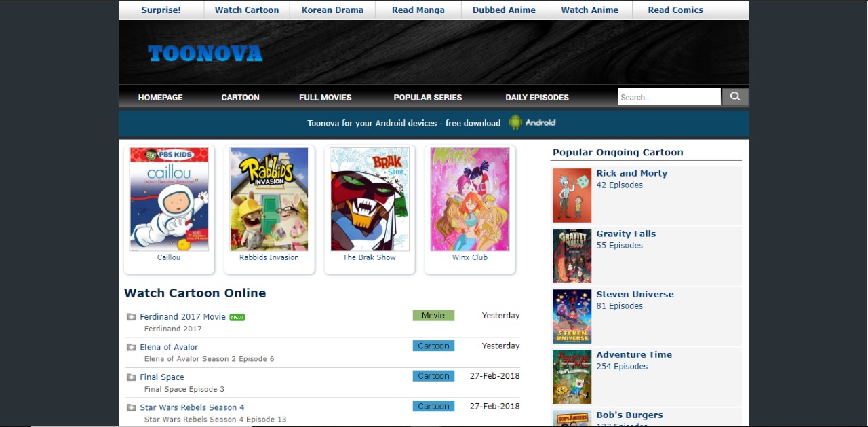Switch to Dubbed Anime tab
The width and height of the screenshot is (868, 427).
(504, 10)
